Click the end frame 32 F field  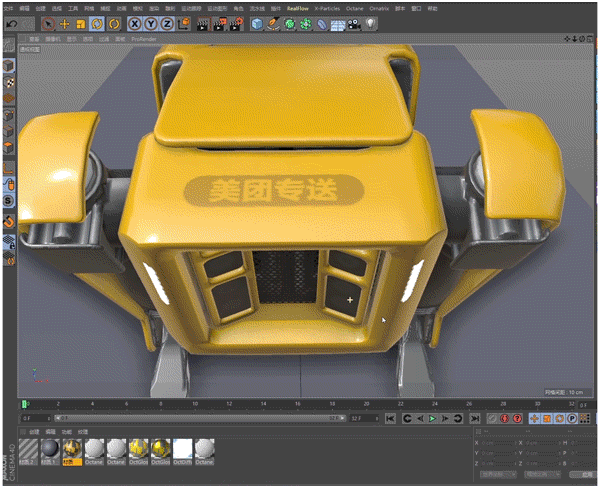364,418
